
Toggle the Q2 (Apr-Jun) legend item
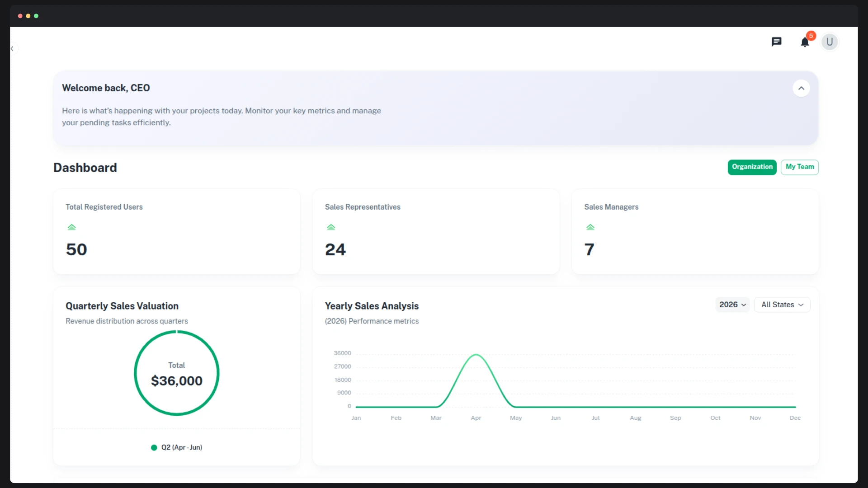pos(177,447)
